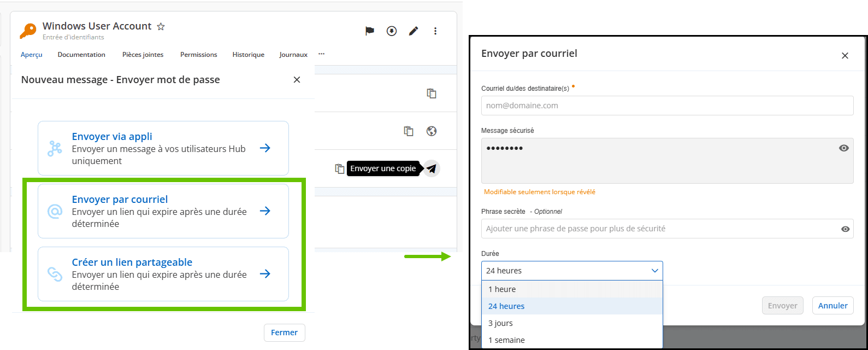Screen dimensions: 868x350
Task: Expand hidden tabs with ellipsis button
Action: point(321,54)
